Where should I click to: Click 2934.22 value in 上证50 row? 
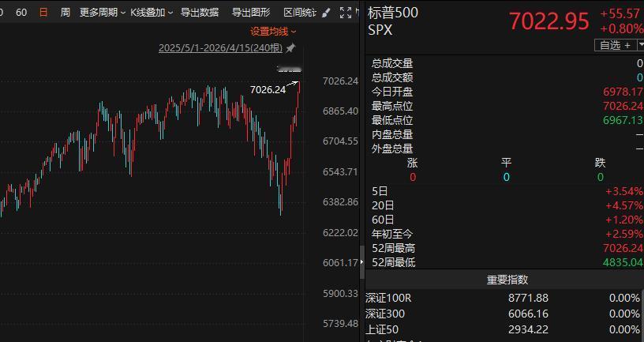528,329
